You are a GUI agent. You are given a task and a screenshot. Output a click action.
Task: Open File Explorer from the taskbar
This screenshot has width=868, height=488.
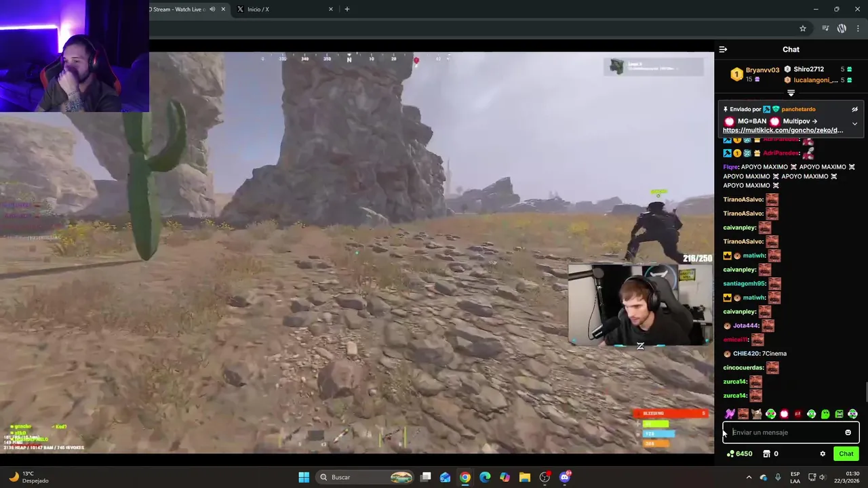coord(525,477)
